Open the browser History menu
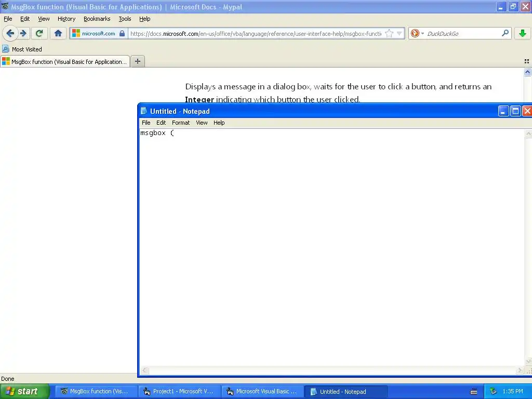Screen dimensions: 532x399 (66, 19)
